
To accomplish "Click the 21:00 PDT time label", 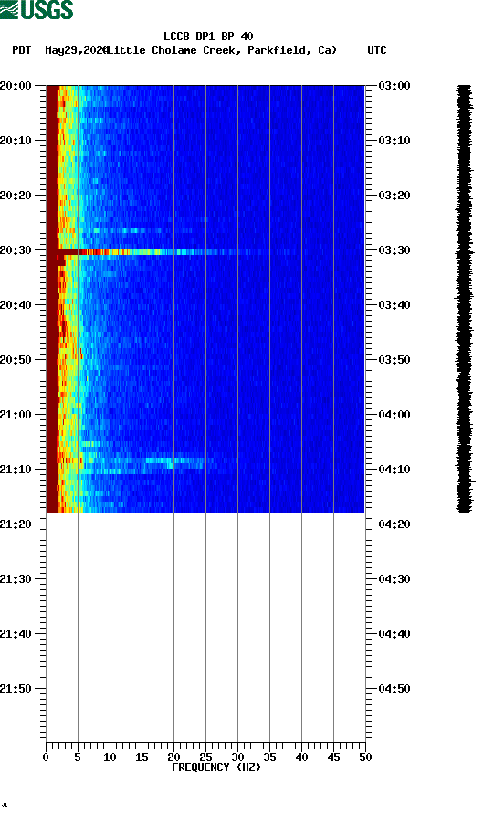I will click(16, 415).
